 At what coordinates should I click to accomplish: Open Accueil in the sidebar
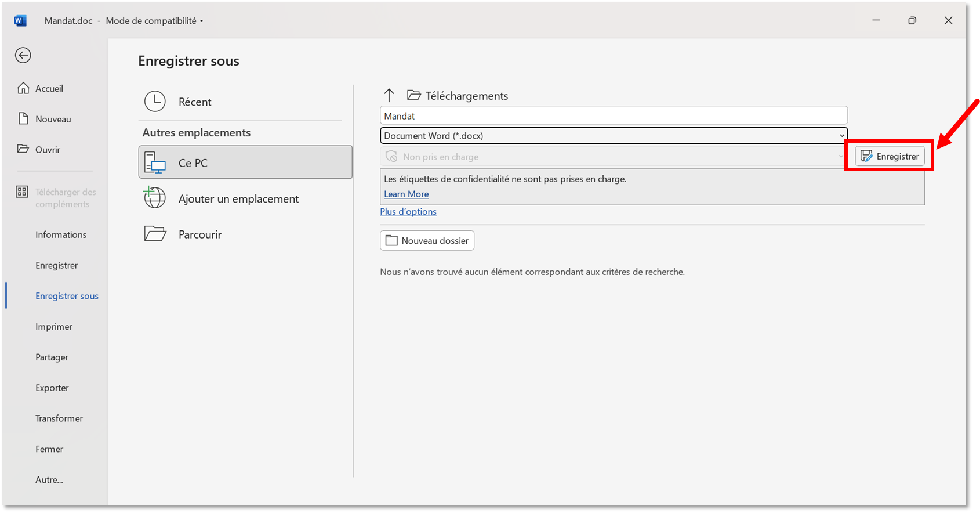49,89
